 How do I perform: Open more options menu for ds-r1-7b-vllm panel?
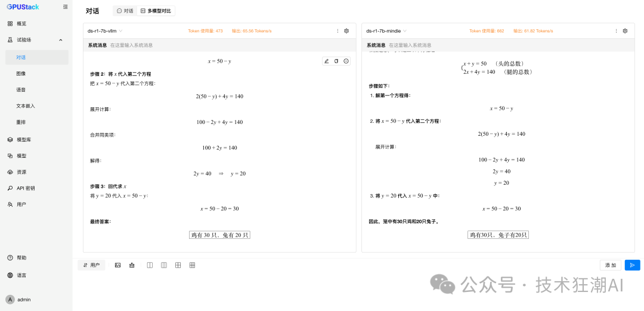tap(338, 31)
